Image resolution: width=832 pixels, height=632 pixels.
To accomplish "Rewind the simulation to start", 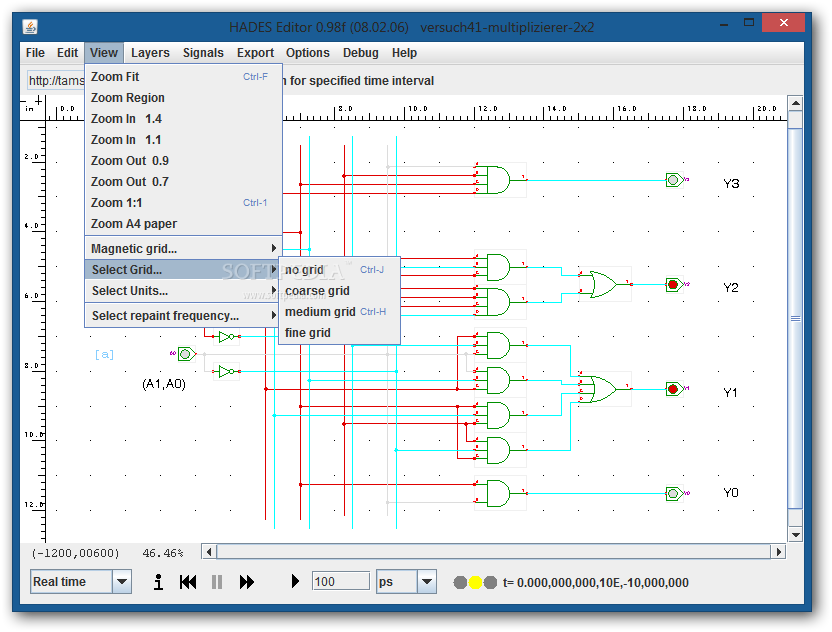I will pyautogui.click(x=188, y=582).
